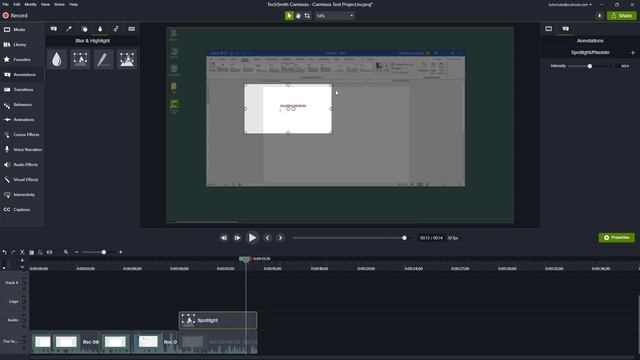
Task: Zoom in timeline with plus button
Action: pyautogui.click(x=120, y=252)
